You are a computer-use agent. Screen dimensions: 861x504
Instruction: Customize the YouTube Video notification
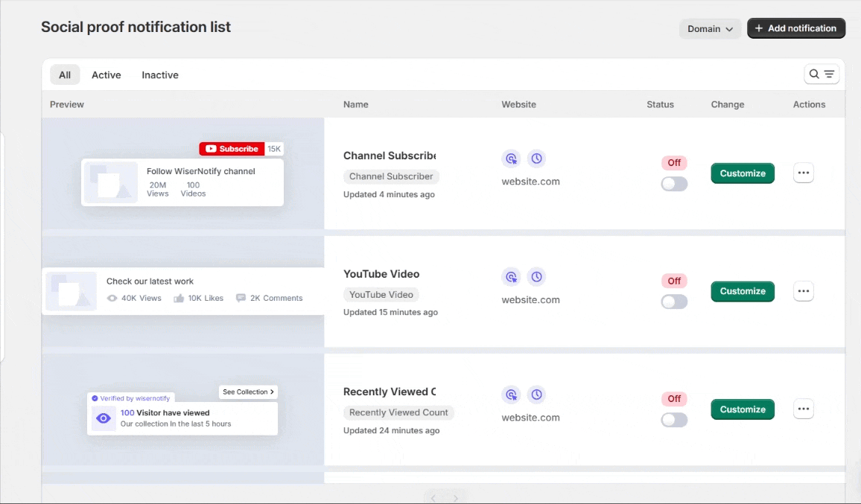tap(743, 291)
